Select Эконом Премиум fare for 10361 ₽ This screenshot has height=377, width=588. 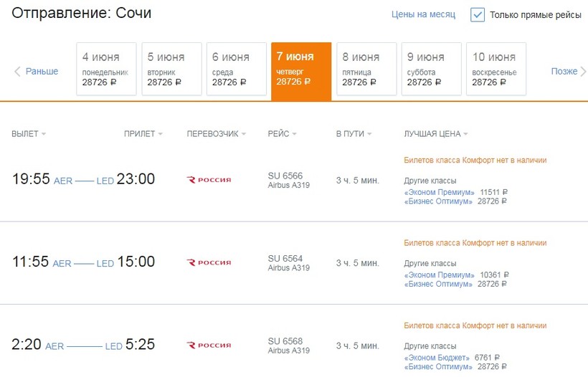(x=439, y=275)
